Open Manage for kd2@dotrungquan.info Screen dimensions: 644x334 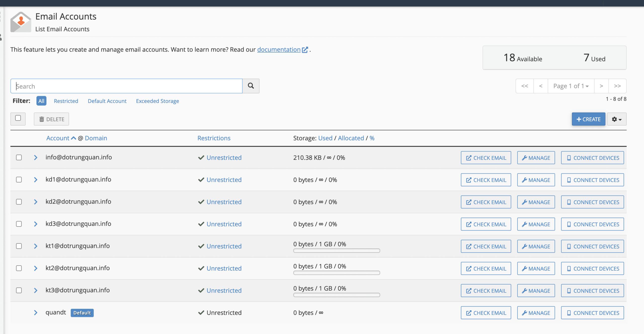pos(536,202)
